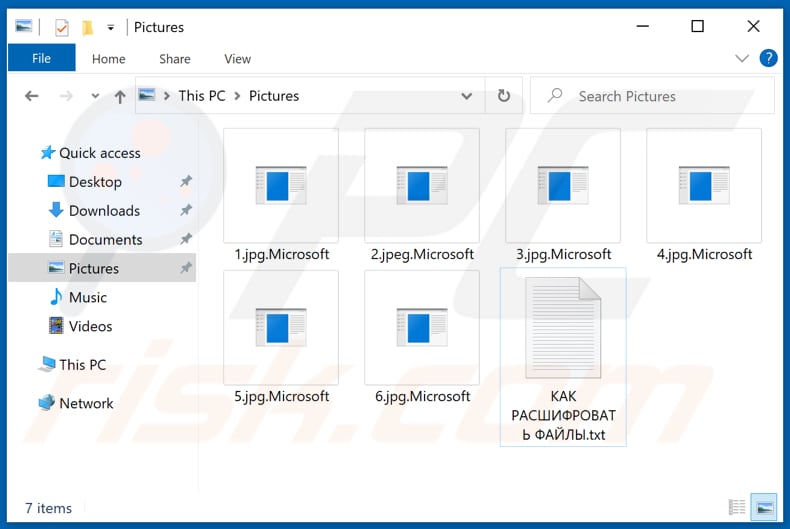Select the 1.jpg.Microsoft file thumbnail
This screenshot has width=790, height=529.
[x=281, y=185]
